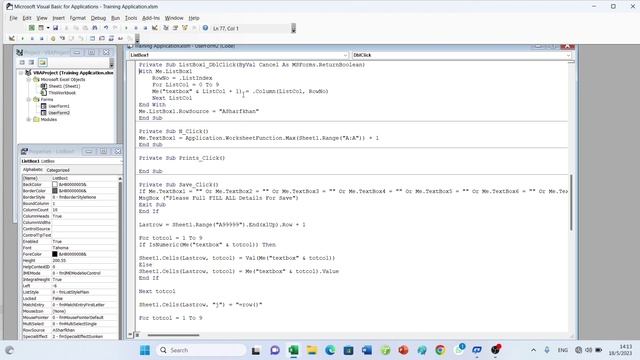Select the ColumnHeads property row

point(70,216)
